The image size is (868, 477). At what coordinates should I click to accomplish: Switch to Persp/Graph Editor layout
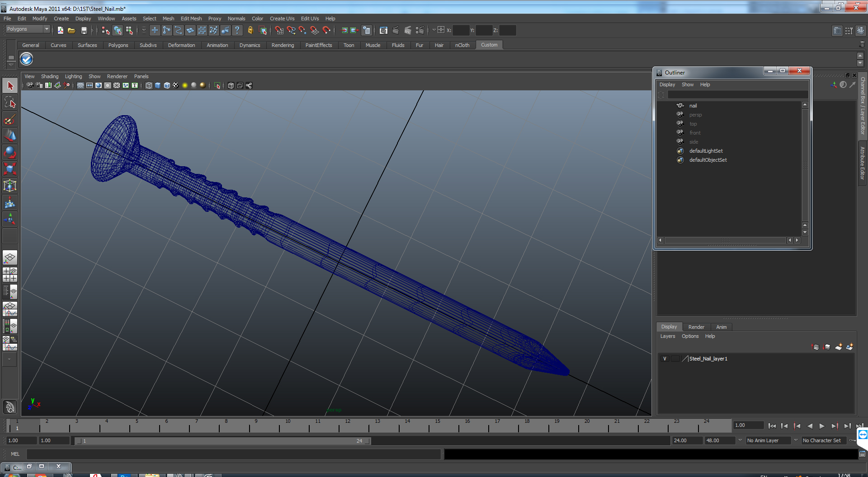click(10, 309)
